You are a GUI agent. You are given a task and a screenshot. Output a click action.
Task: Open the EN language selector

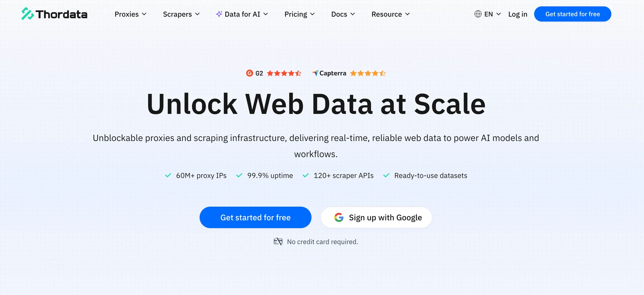[492, 14]
